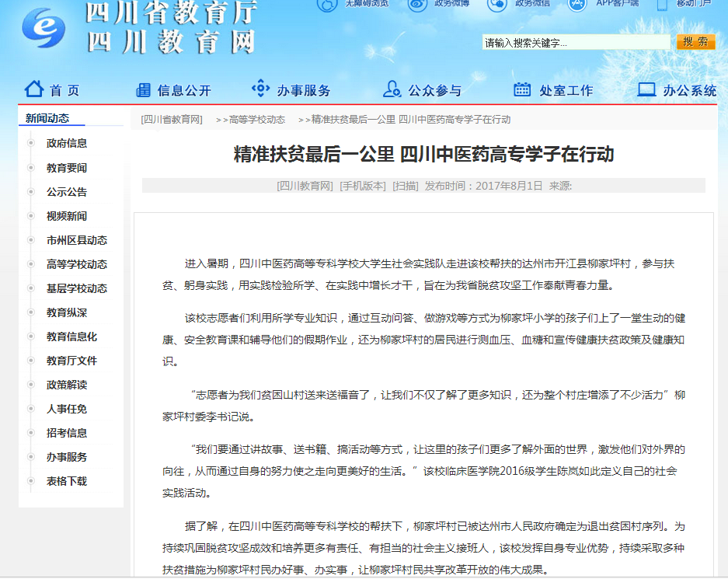Click the 信息公开 document icon
The width and height of the screenshot is (728, 579).
[x=143, y=90]
